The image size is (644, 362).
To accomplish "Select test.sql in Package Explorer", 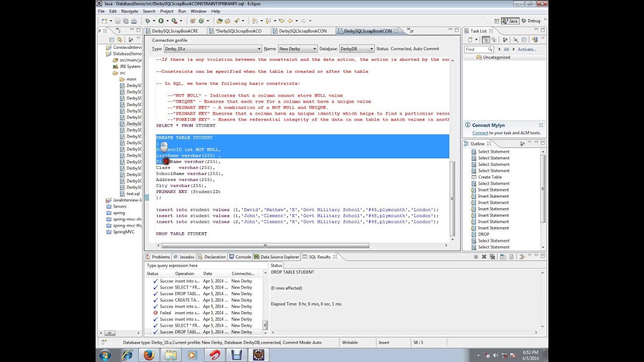I will 130,194.
